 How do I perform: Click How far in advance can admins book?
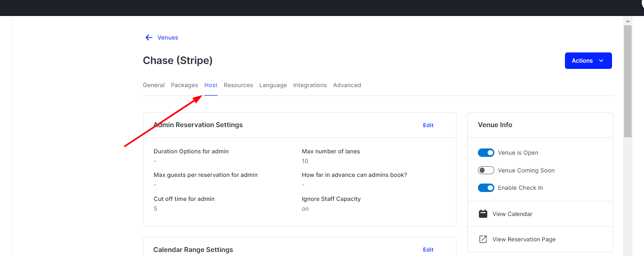pos(354,175)
